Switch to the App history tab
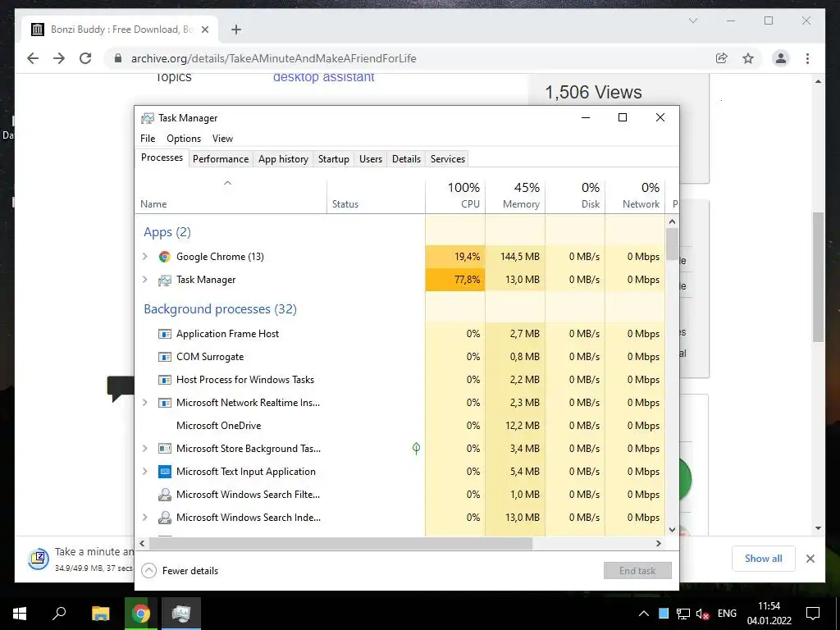Viewport: 840px width, 630px height. pyautogui.click(x=283, y=158)
